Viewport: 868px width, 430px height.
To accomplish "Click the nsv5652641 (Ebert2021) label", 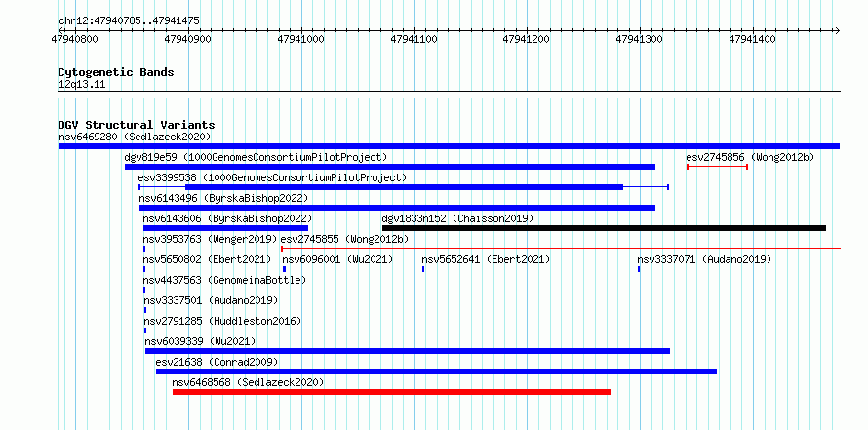I will click(486, 259).
